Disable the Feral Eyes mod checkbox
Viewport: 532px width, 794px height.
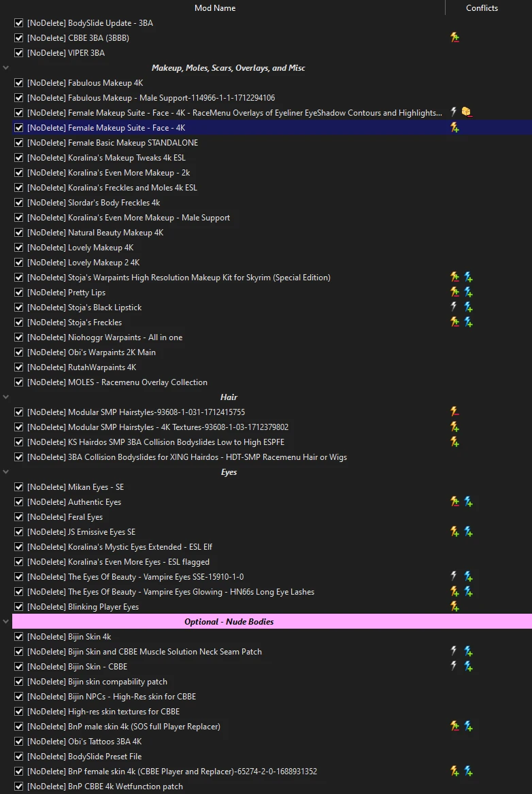[19, 516]
